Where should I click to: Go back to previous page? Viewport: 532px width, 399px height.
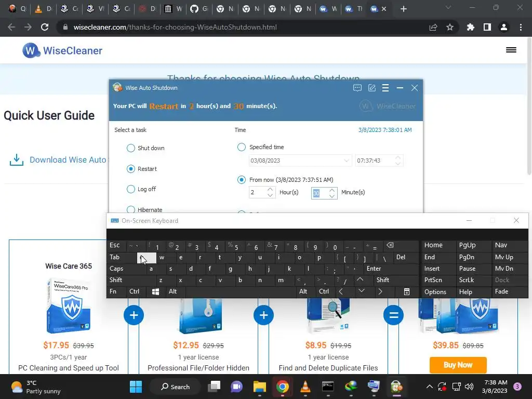coord(11,27)
